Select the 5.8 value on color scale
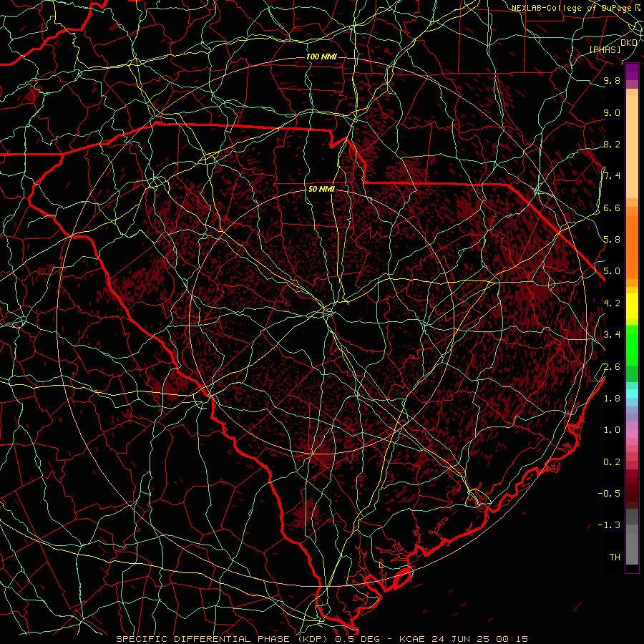This screenshot has width=644, height=644. 612,239
